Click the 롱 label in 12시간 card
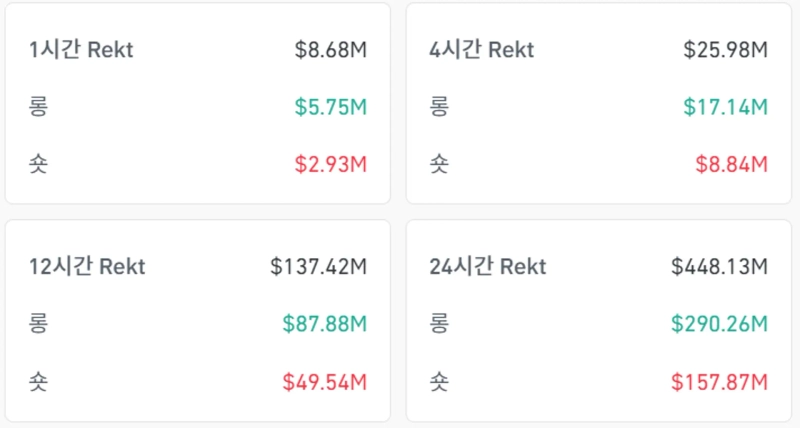 39,324
